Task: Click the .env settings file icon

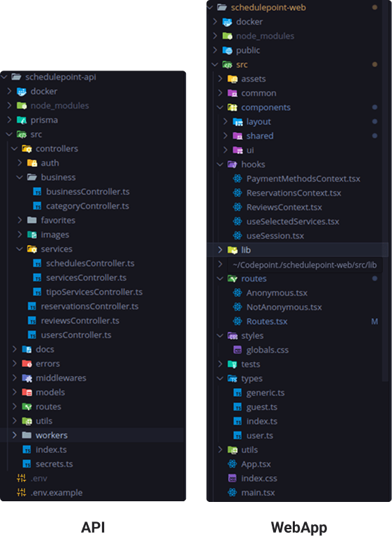Action: pos(21,478)
